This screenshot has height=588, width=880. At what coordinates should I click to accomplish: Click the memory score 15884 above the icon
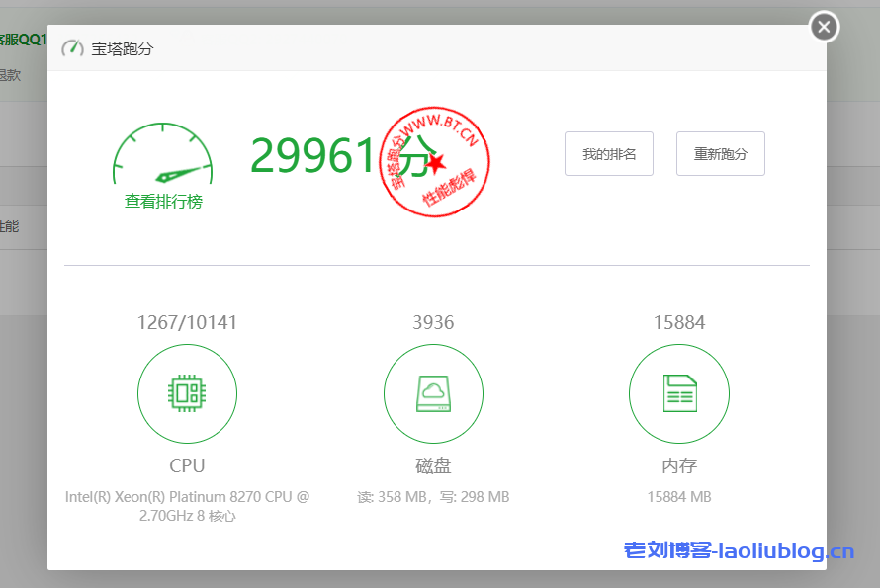(x=678, y=322)
